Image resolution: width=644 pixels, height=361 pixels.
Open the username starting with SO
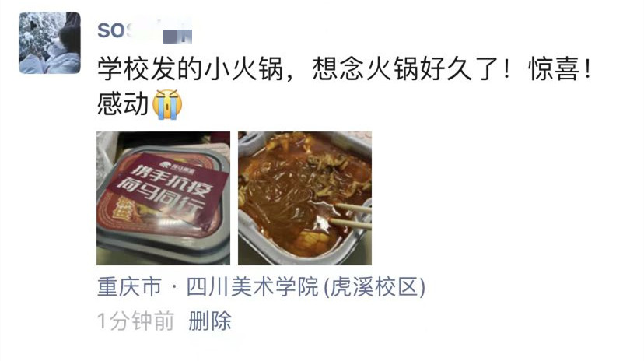point(145,31)
